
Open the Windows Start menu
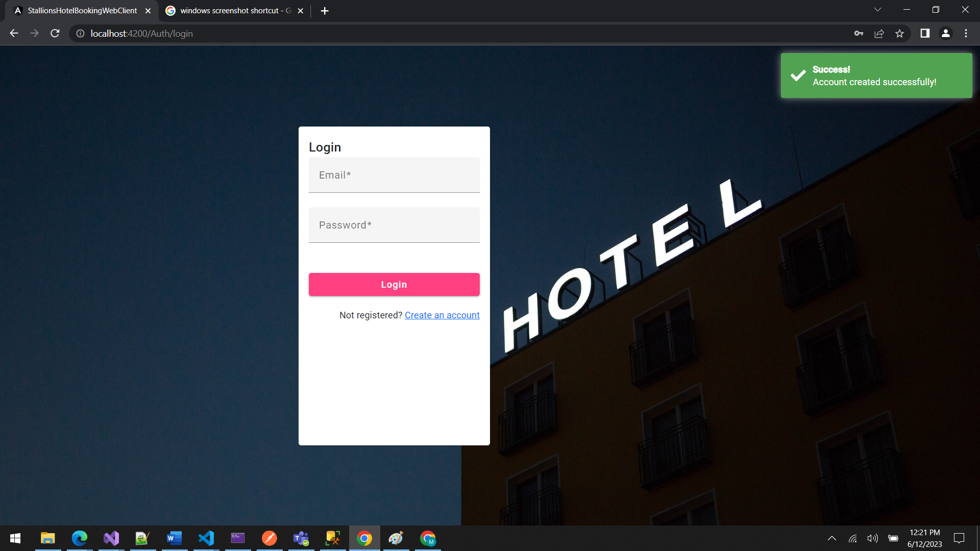pyautogui.click(x=15, y=538)
